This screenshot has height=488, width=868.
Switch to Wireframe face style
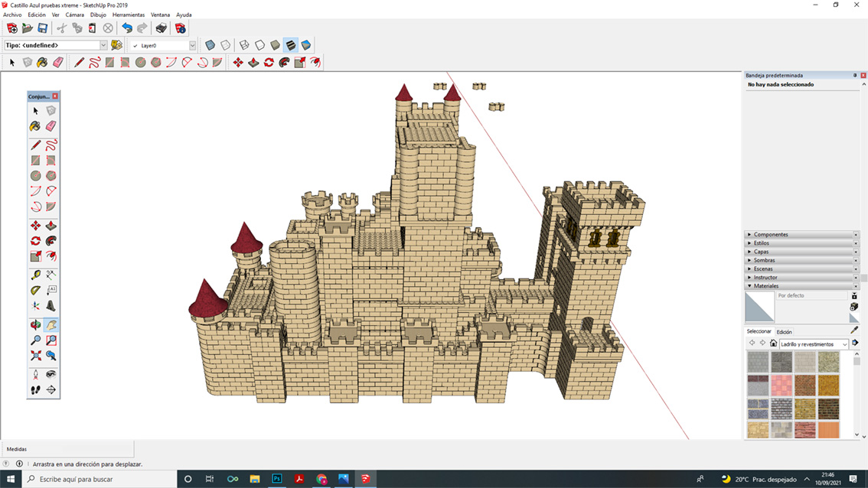(244, 45)
